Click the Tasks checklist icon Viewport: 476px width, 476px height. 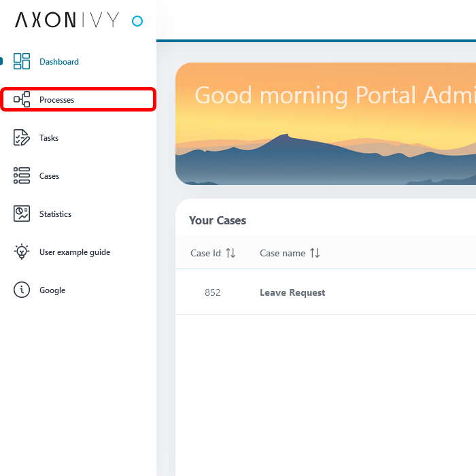[22, 137]
